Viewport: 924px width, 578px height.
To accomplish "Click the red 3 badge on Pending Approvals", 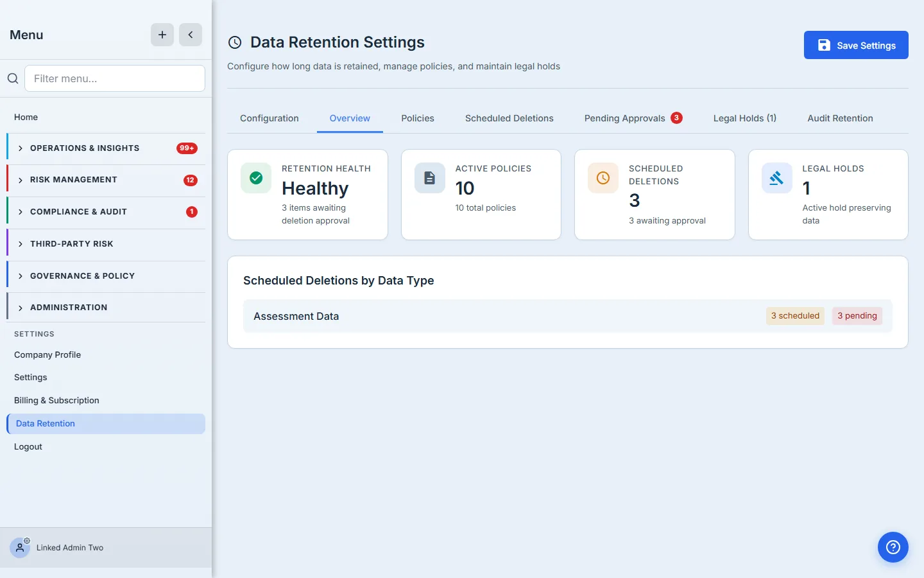I will click(676, 118).
